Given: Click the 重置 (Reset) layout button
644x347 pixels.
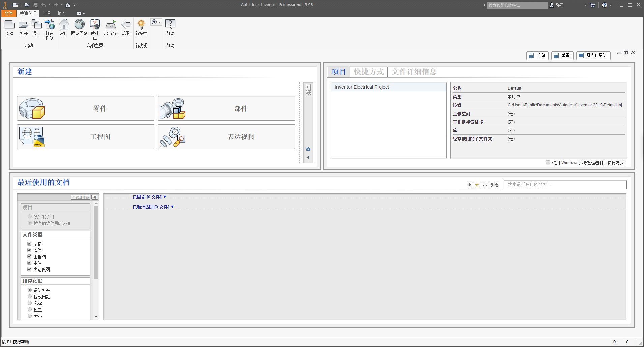Looking at the screenshot, I should click(562, 56).
